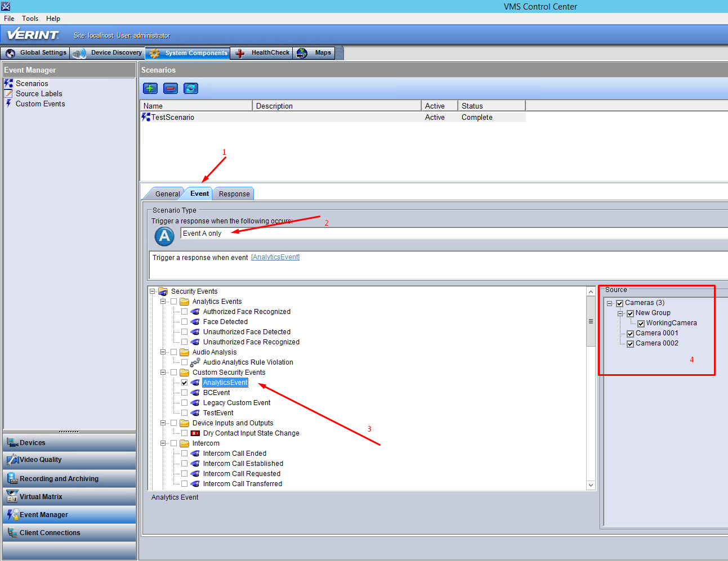728x561 pixels.
Task: Open Recording and Archiving section
Action: pyautogui.click(x=69, y=479)
